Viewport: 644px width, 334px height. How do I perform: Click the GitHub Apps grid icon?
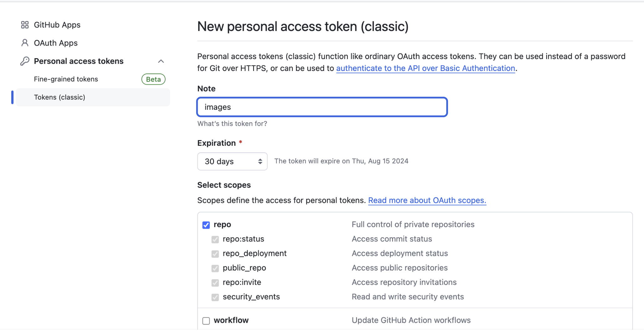[x=25, y=25]
